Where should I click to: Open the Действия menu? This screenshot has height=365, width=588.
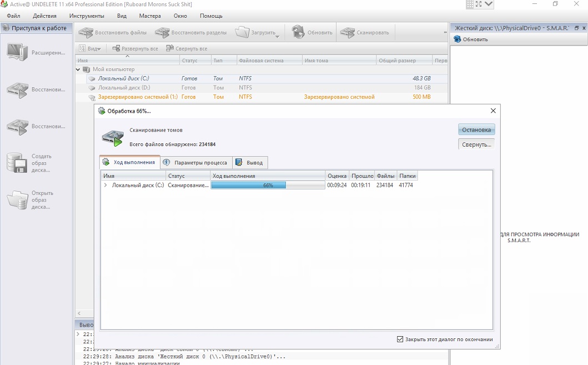point(44,16)
